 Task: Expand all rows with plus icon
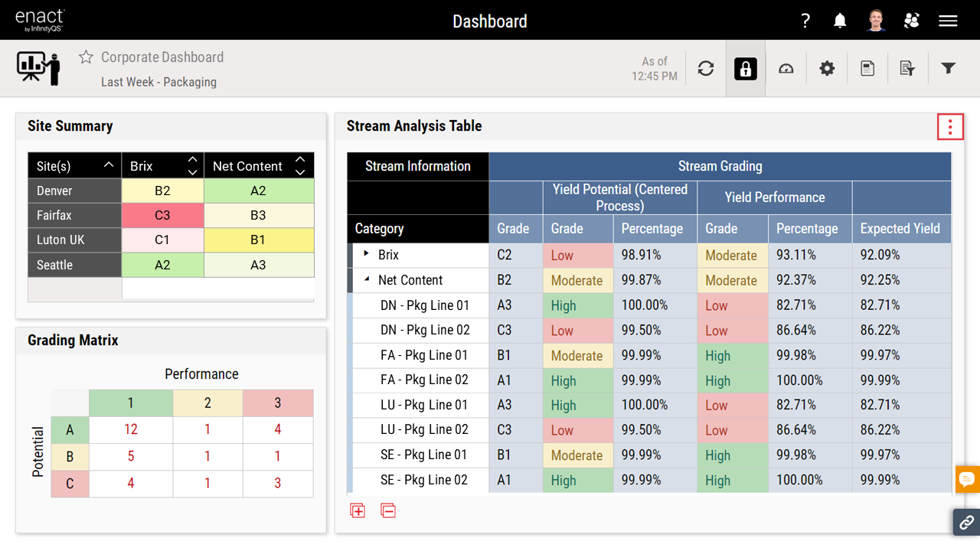358,510
